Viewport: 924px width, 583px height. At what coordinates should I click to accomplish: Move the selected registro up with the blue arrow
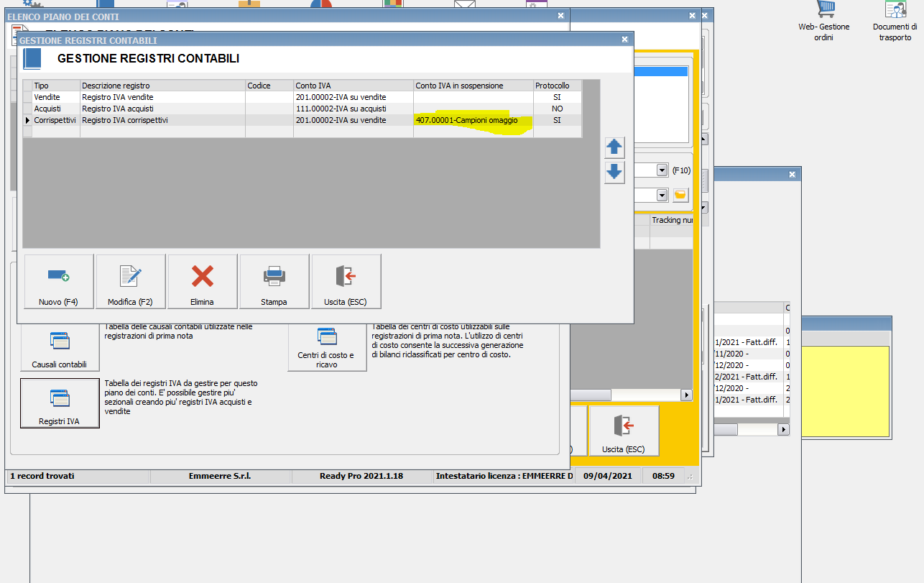pyautogui.click(x=614, y=147)
